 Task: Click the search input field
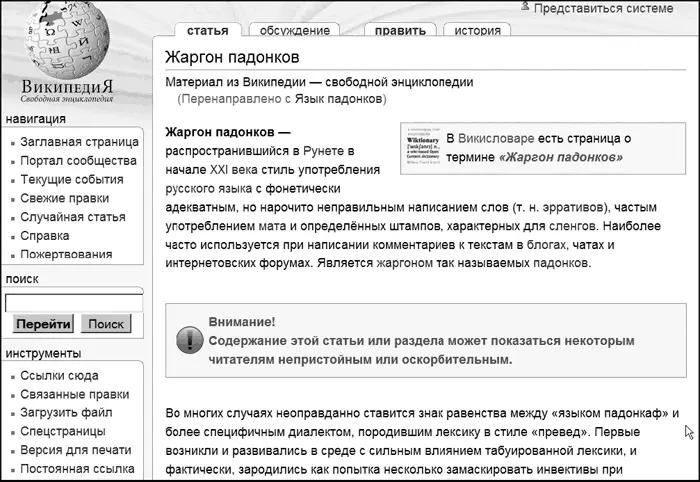click(74, 303)
